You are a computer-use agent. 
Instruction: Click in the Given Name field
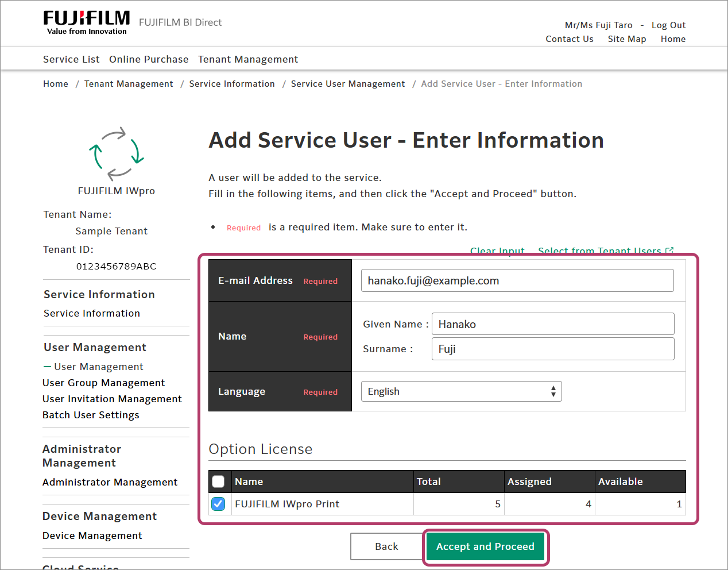point(552,324)
